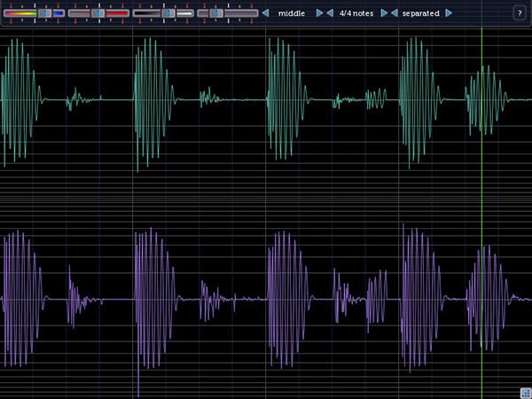Click the dull pink bar left of red

point(79,13)
